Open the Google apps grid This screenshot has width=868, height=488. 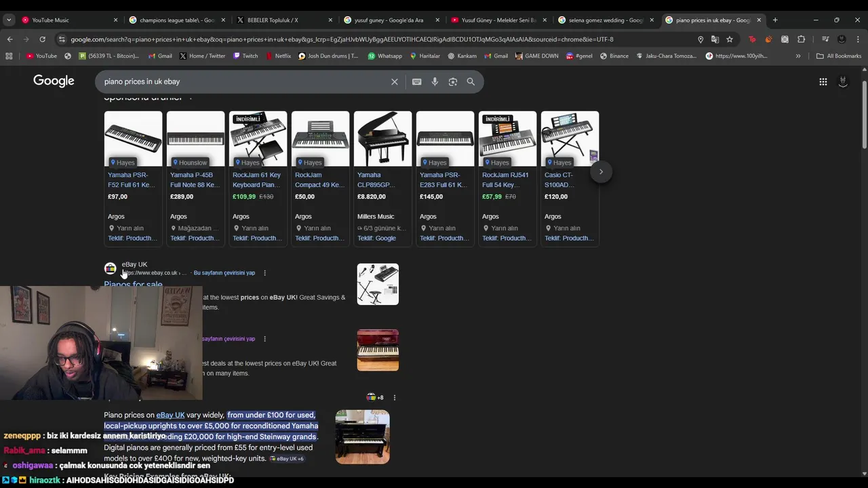(823, 81)
